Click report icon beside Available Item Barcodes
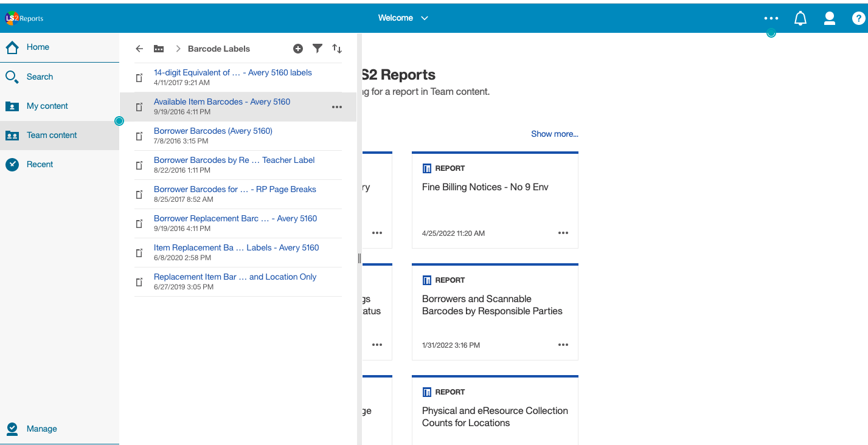This screenshot has height=445, width=868. pos(139,106)
